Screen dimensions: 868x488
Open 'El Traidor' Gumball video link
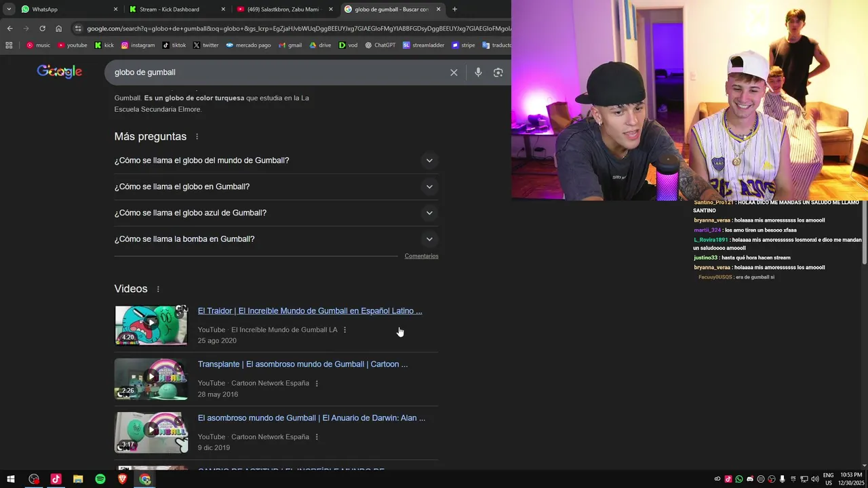point(310,311)
